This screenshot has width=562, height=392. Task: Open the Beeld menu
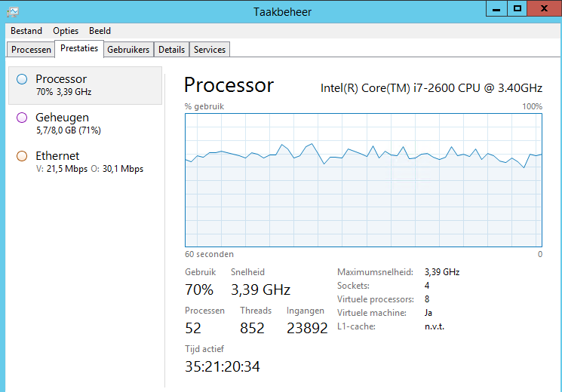point(100,31)
